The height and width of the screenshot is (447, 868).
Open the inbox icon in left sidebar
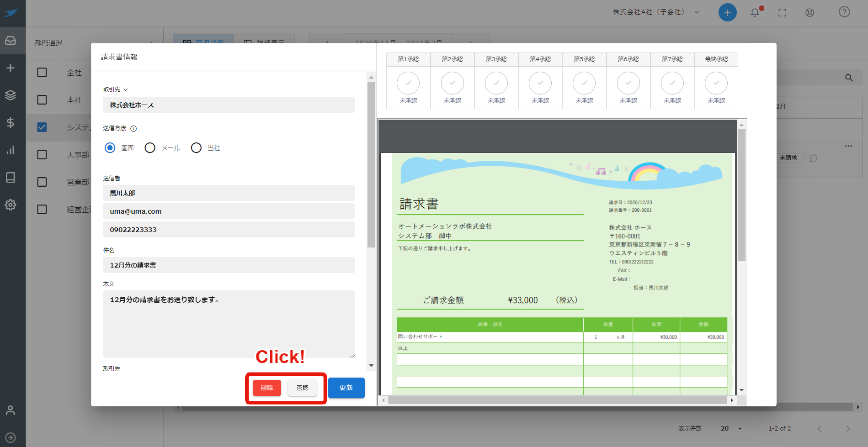11,41
